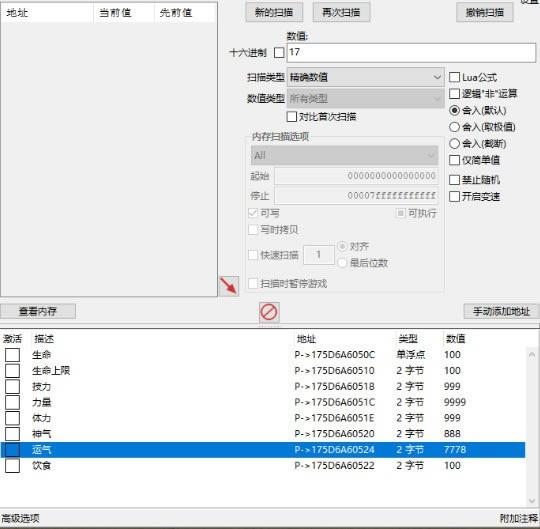Enable the 开启变速 speedhack checkbox
540x529 pixels.
click(455, 197)
